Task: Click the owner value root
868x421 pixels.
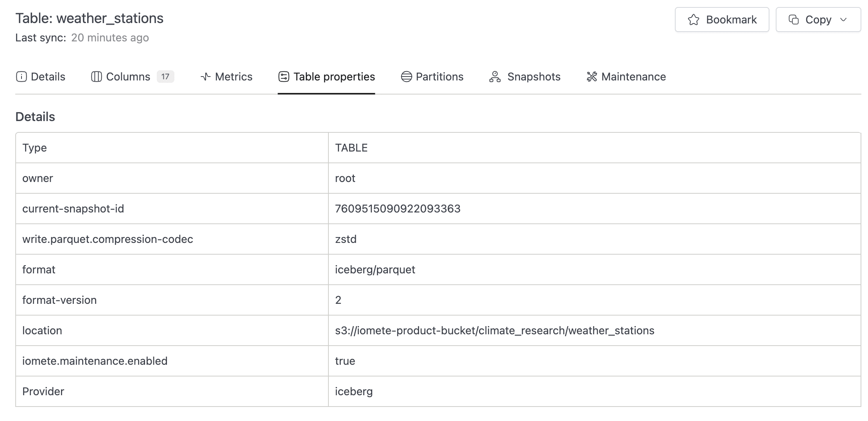Action: [345, 178]
